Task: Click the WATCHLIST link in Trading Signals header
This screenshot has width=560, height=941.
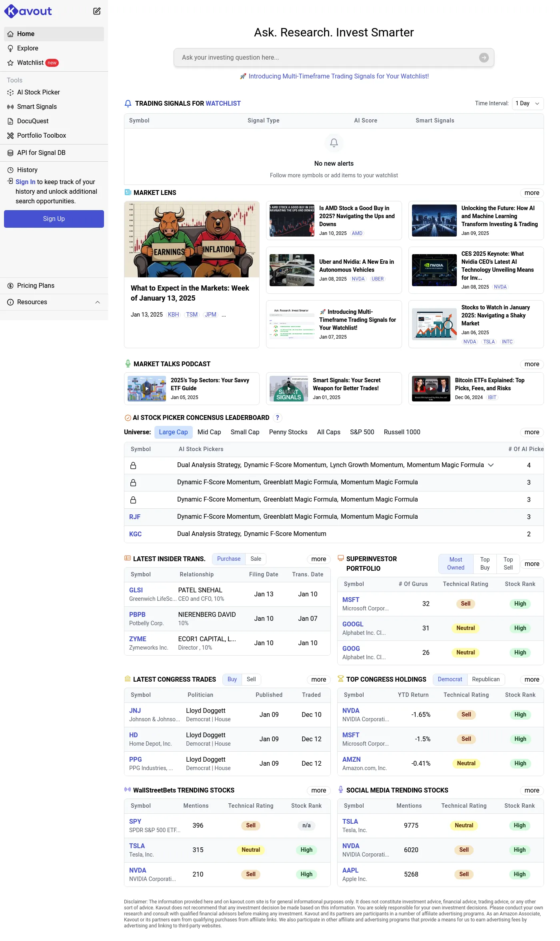Action: (223, 104)
